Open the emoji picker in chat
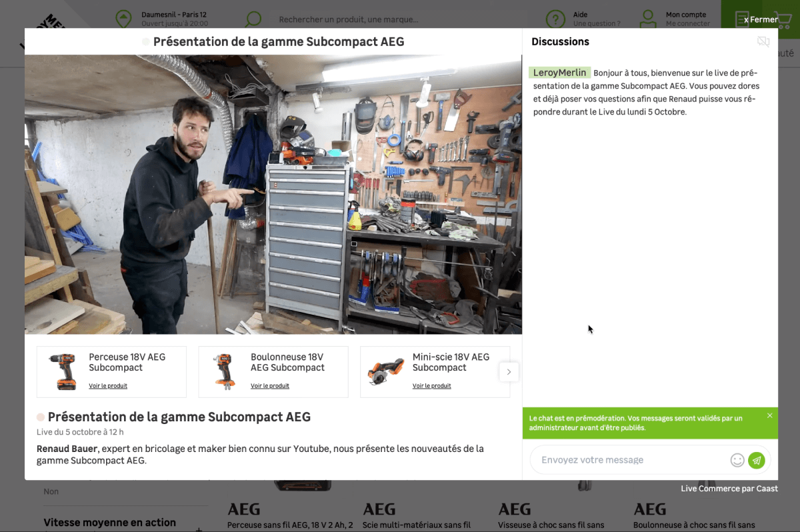Image resolution: width=800 pixels, height=532 pixels. pos(737,460)
